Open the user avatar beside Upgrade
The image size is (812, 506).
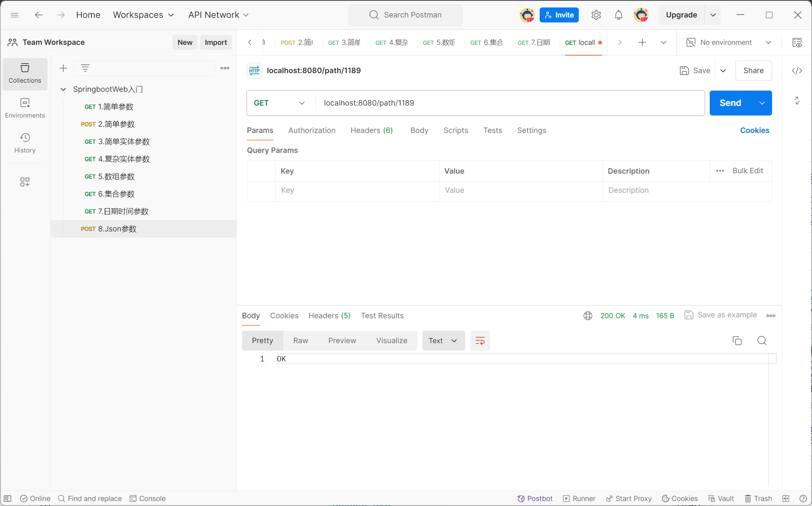[x=641, y=15]
